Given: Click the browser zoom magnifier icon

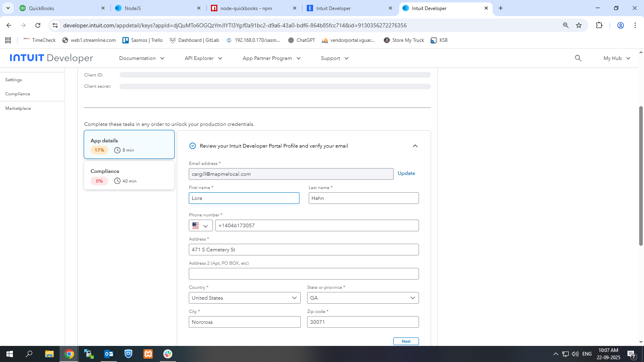Looking at the screenshot, I should tap(566, 25).
